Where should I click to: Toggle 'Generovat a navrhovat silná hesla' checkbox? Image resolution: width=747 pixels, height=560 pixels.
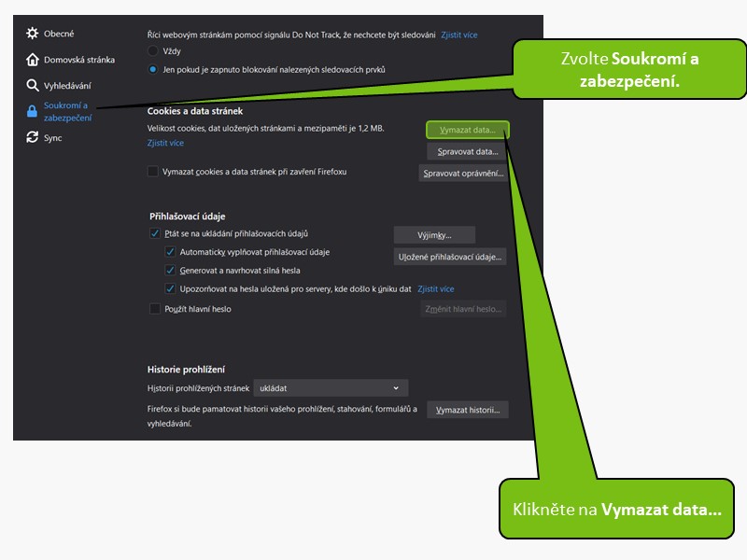(x=170, y=271)
